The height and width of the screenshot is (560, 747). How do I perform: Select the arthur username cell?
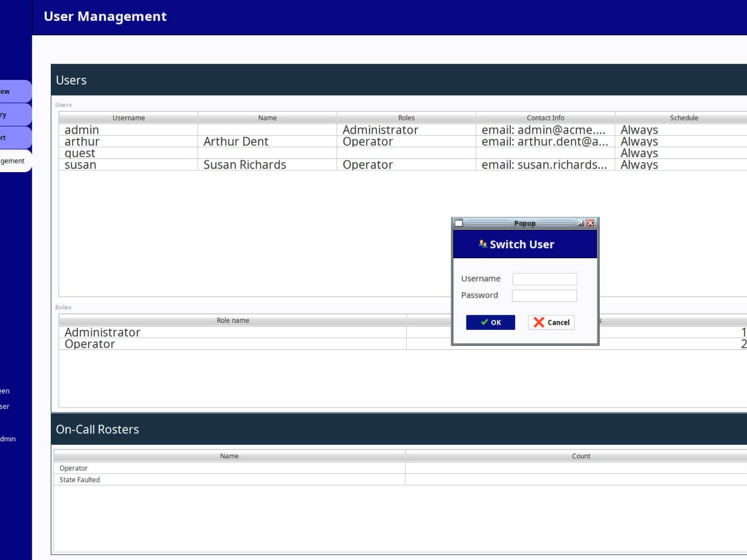(129, 142)
